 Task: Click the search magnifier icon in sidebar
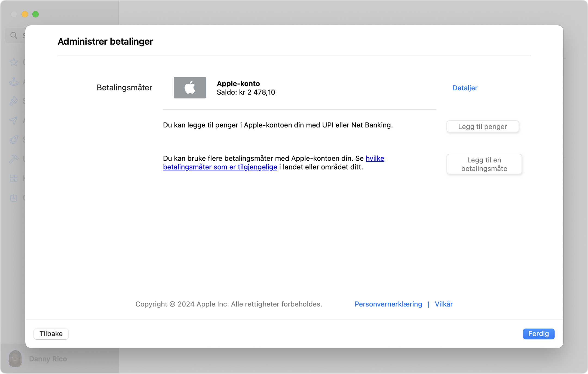[x=14, y=35]
